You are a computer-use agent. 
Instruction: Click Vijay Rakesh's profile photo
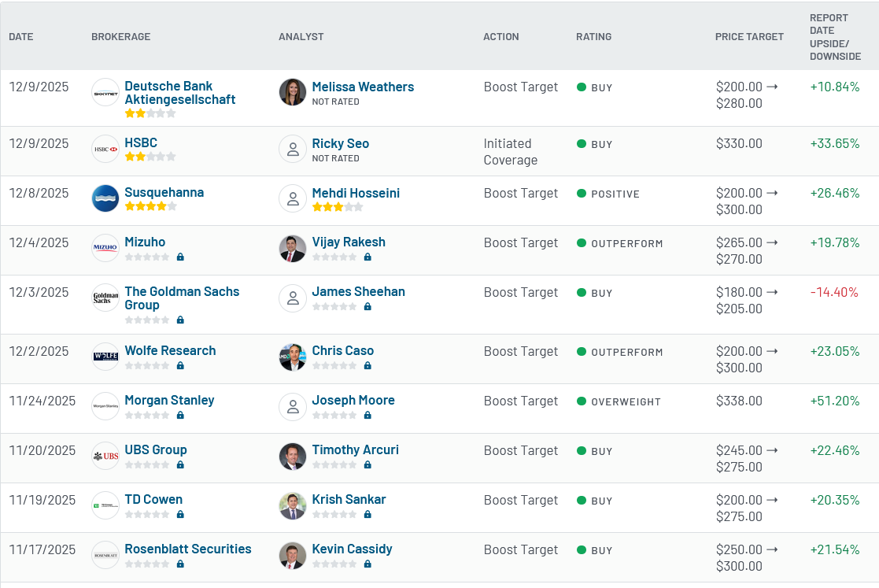click(293, 248)
